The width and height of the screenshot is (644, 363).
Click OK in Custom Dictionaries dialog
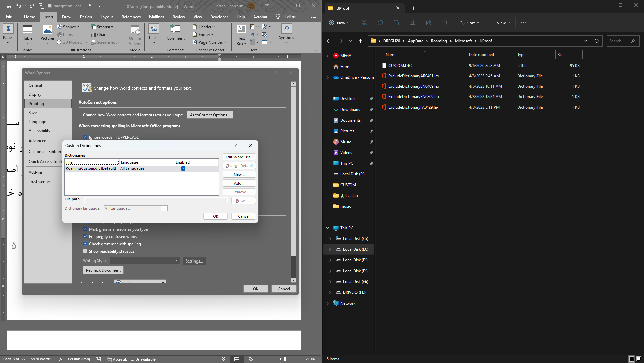coord(216,216)
